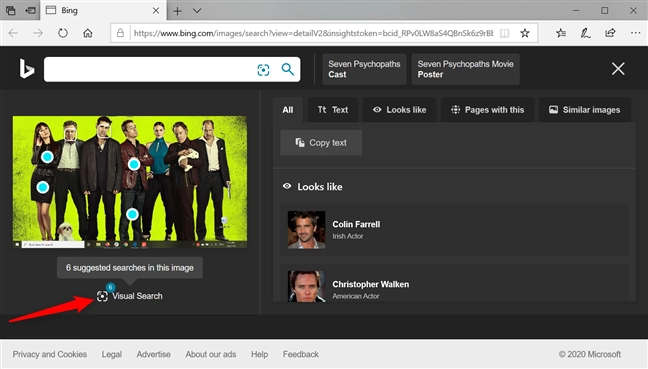The image size is (648, 369).
Task: Click the © 2020 Microsoft text
Action: pyautogui.click(x=590, y=354)
